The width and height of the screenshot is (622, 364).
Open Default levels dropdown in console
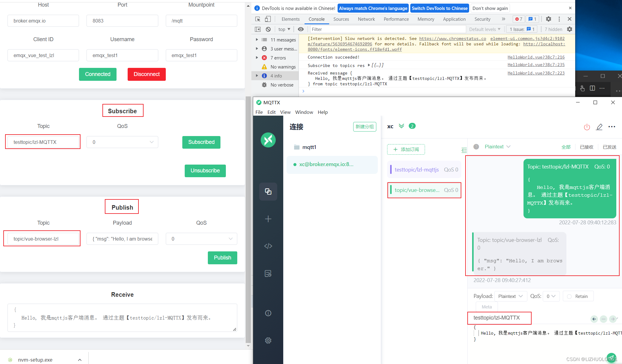pyautogui.click(x=485, y=29)
